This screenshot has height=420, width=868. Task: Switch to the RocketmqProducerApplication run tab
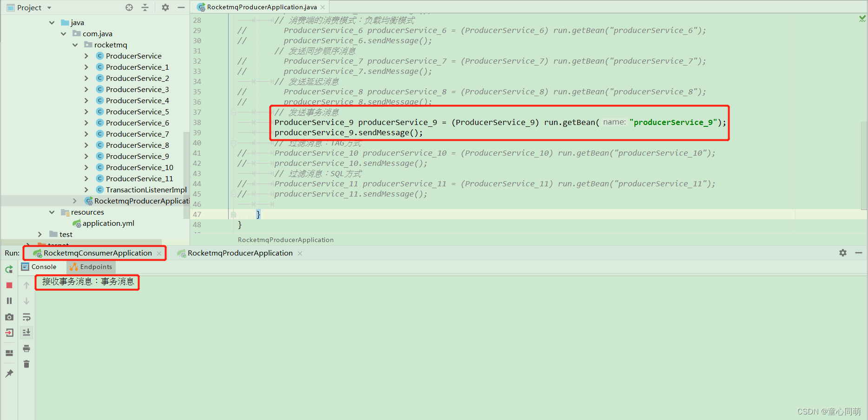pos(240,253)
